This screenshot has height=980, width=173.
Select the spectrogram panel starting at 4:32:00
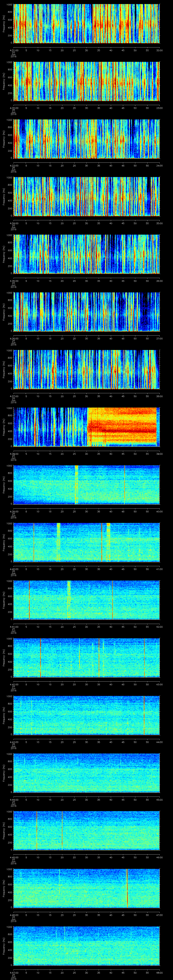click(x=87, y=81)
